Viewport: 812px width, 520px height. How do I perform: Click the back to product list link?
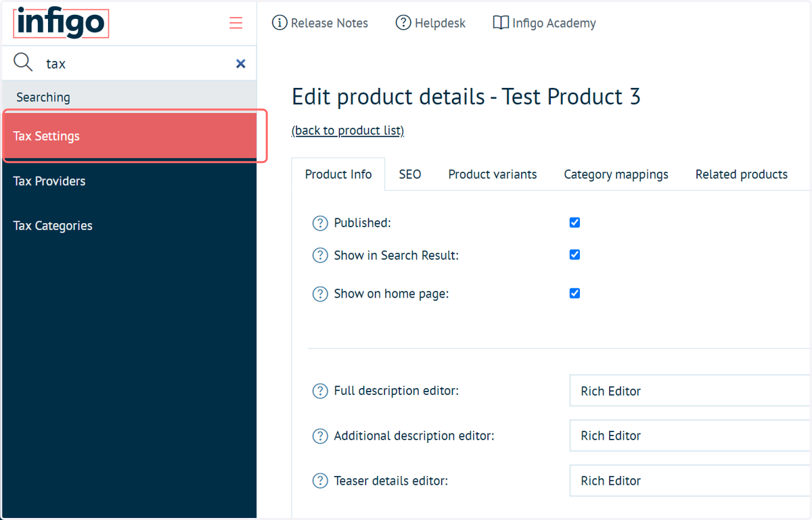click(348, 131)
